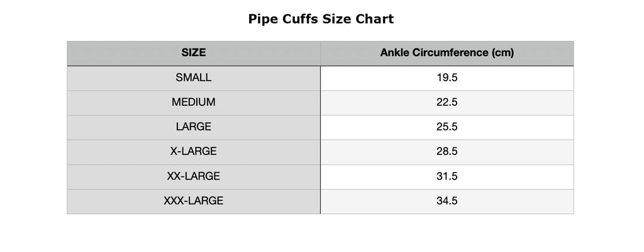The height and width of the screenshot is (252, 644).
Task: Select the SIZE column header
Action: 194,53
